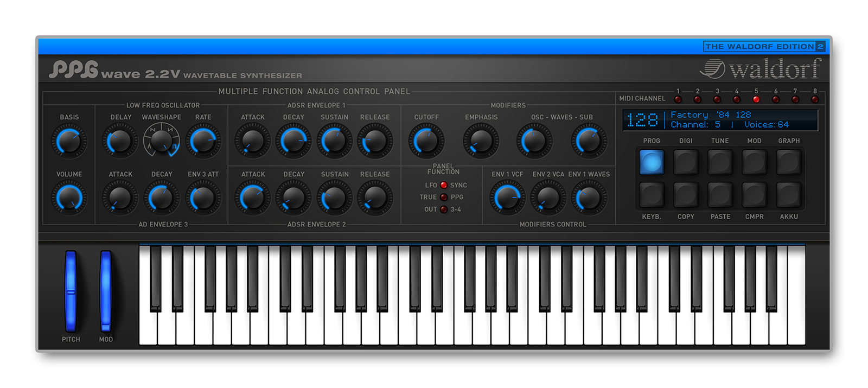Switch to MIDI channel 3 LED

[717, 99]
